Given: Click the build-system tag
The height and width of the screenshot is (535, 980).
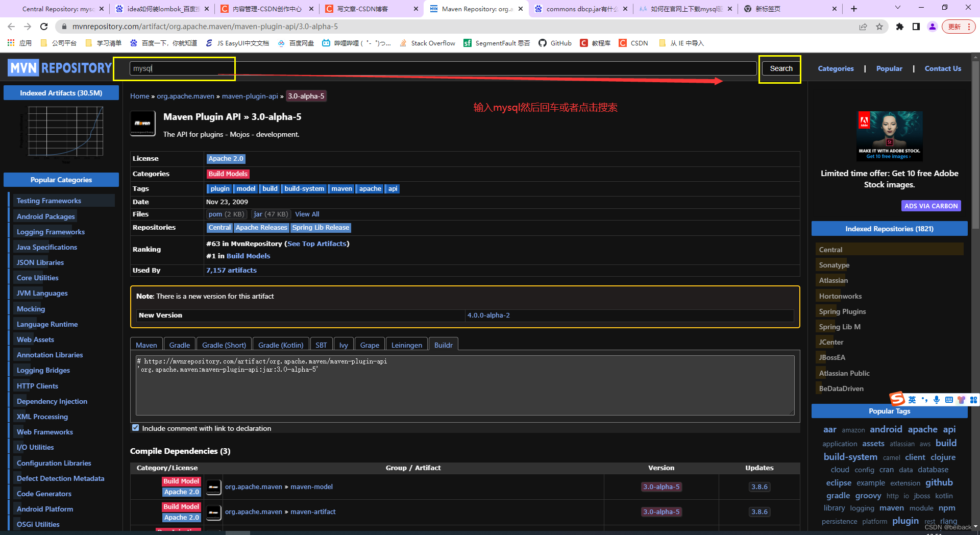Looking at the screenshot, I should pyautogui.click(x=304, y=189).
